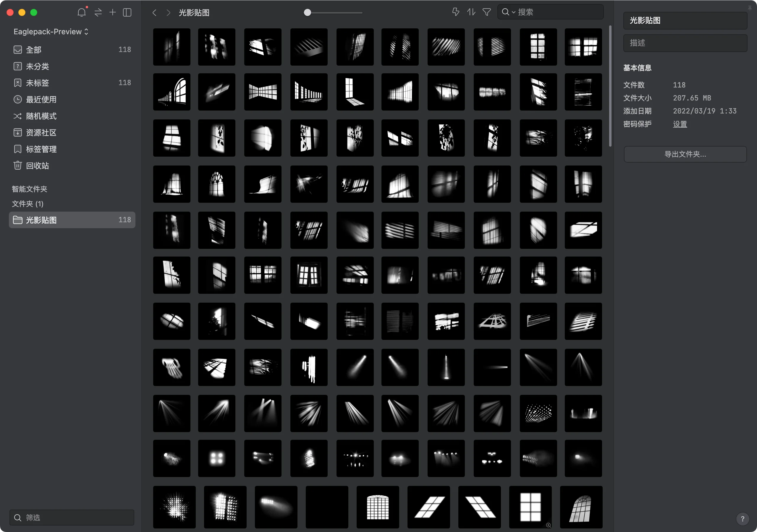Click the 搜索 search field
Viewport: 757px width, 532px height.
[550, 12]
